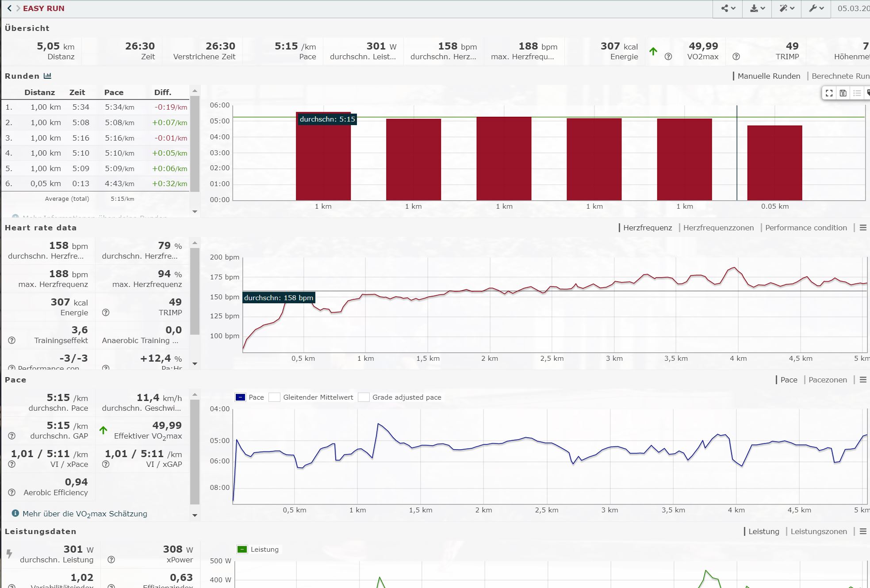
Task: Click the bar chart icon beside Runden
Action: click(47, 76)
